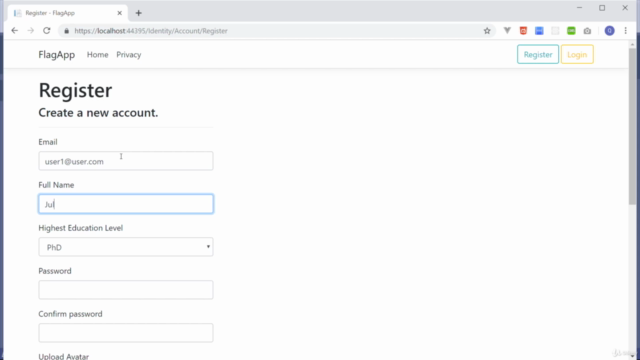
Task: Close the Register - FlagApp tab
Action: (x=120, y=13)
